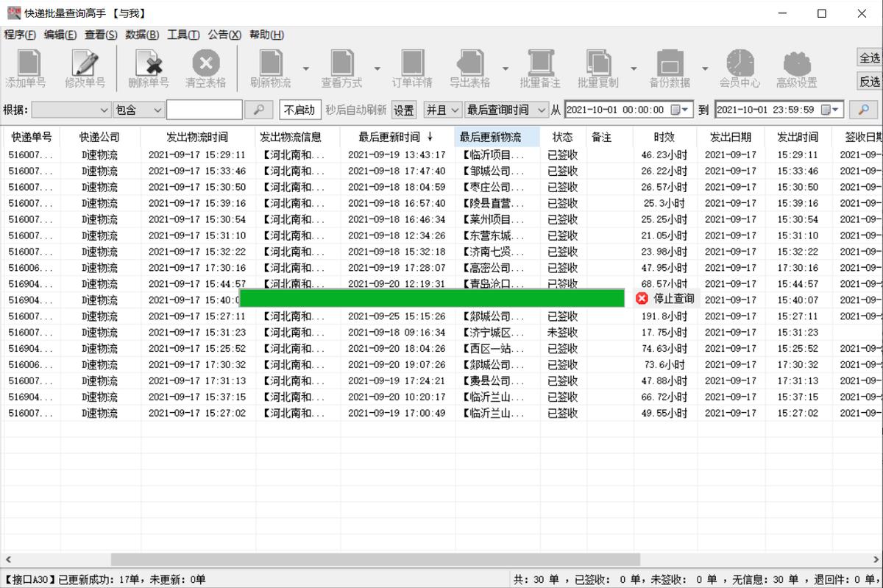Select the 17.75小时 cell
Image resolution: width=883 pixels, height=588 pixels.
[x=664, y=333]
